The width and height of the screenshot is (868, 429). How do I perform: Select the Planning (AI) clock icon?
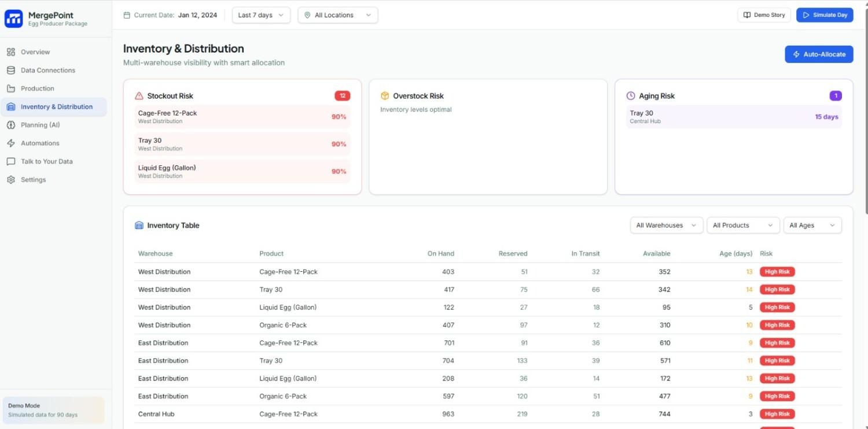click(x=10, y=124)
